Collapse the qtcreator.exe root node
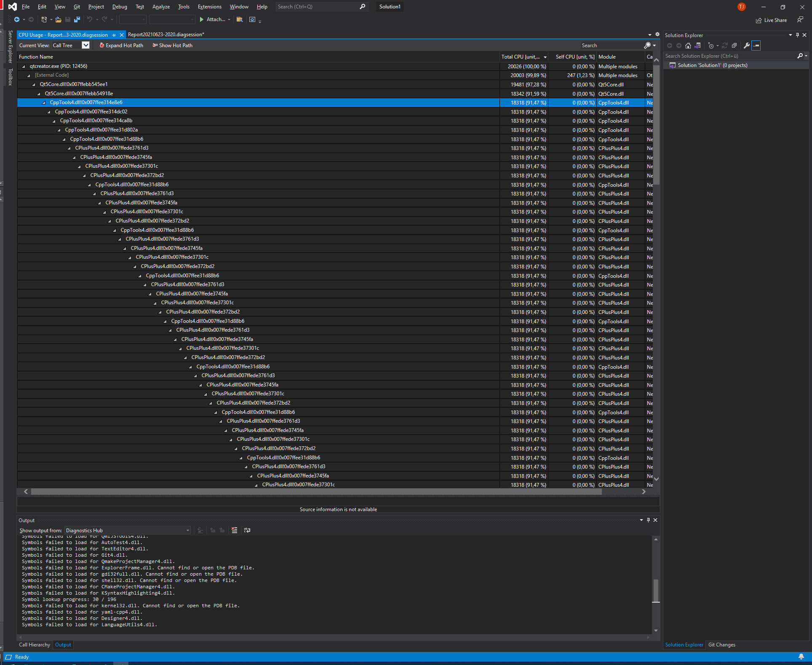 (x=24, y=66)
